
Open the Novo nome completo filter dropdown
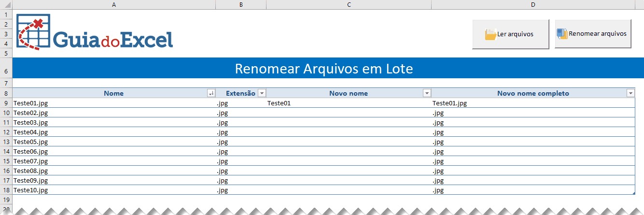(x=630, y=93)
